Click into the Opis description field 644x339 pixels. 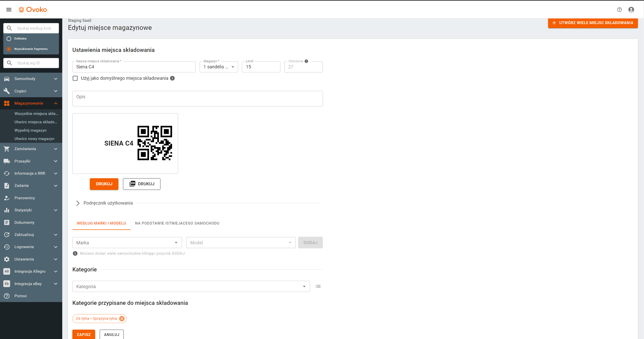(197, 98)
